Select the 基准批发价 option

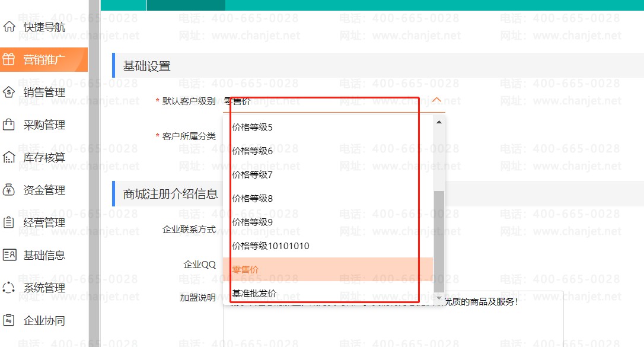click(x=328, y=293)
